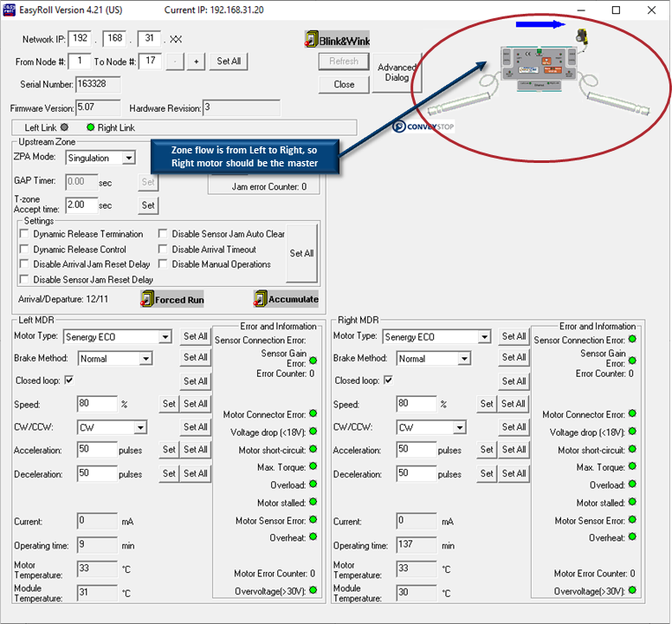Click the Left Link gray status indicator
The image size is (672, 624).
coord(64,127)
